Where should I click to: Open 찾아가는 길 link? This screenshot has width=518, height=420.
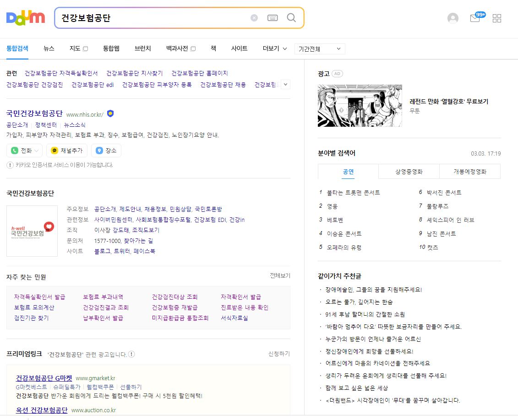[x=138, y=241]
